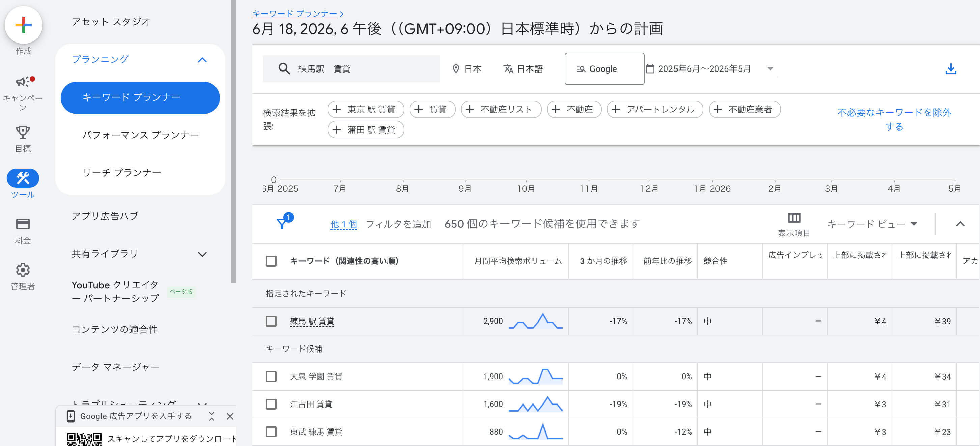Click the 江古田 賃貸 trend sparkline
Viewport: 980px width, 446px height.
[x=535, y=404]
